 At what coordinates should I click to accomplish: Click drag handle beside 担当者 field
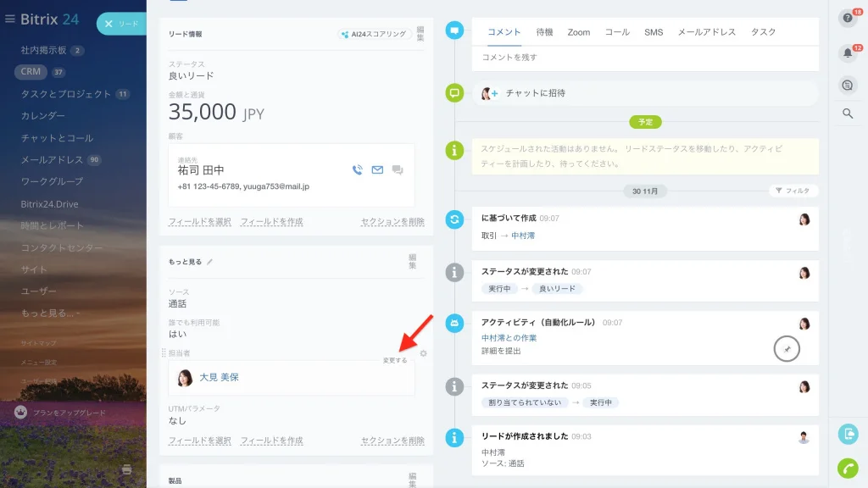164,353
